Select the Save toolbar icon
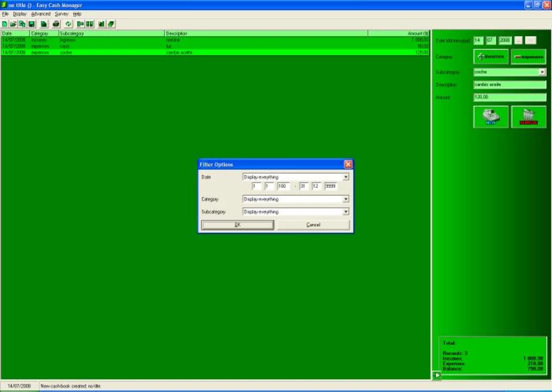This screenshot has height=392, width=552. pos(32,24)
